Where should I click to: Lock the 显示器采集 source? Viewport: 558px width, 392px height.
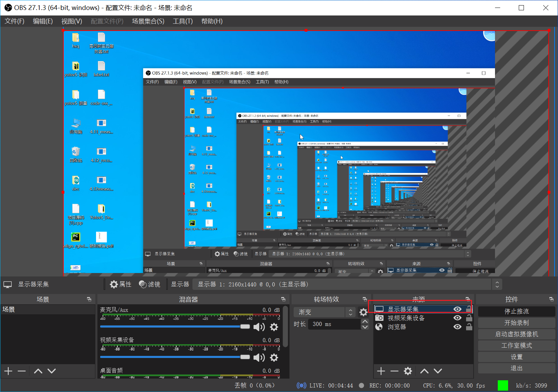(469, 308)
